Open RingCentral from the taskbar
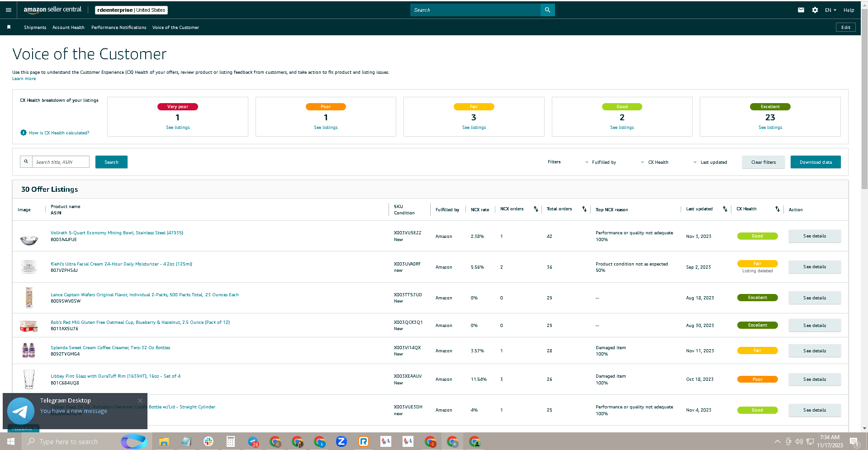 364,441
